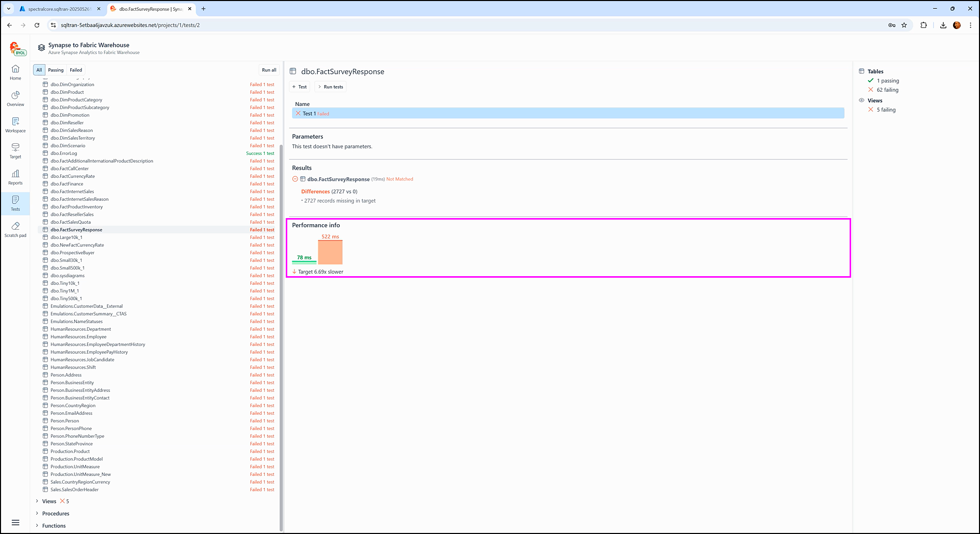Switch to the Failed filter tab

tap(76, 70)
